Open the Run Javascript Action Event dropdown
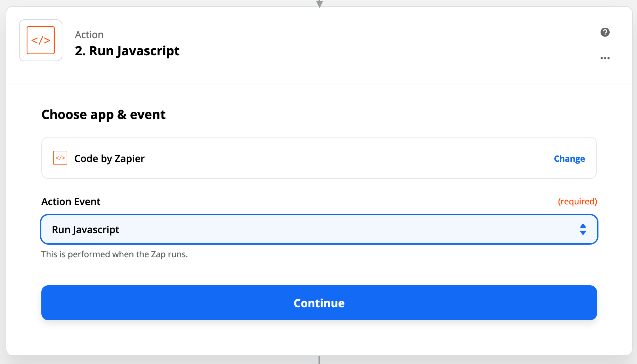This screenshot has width=637, height=364. pos(315,230)
